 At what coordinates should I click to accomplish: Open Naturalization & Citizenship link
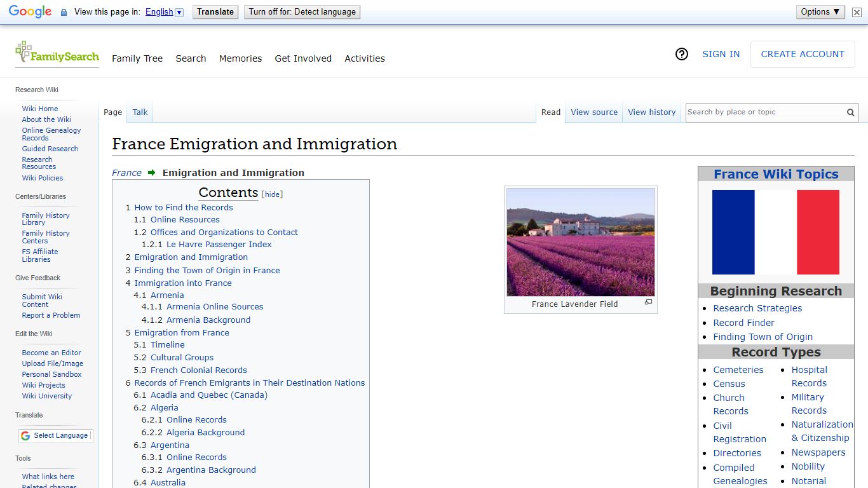coord(822,431)
